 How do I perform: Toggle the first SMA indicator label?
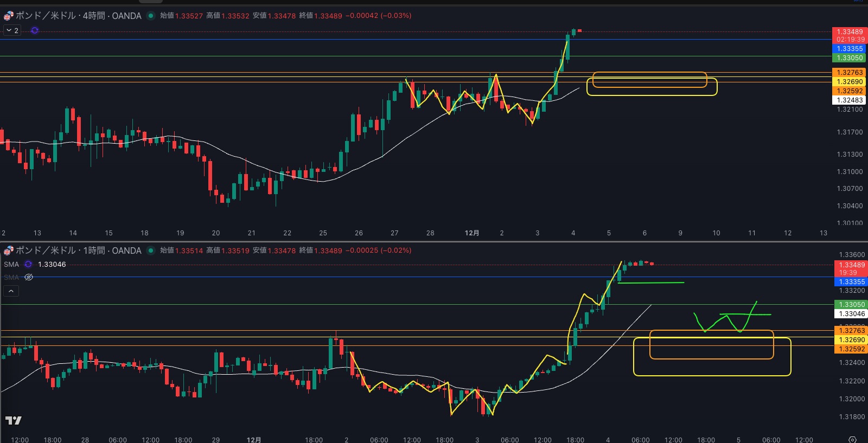(x=11, y=265)
